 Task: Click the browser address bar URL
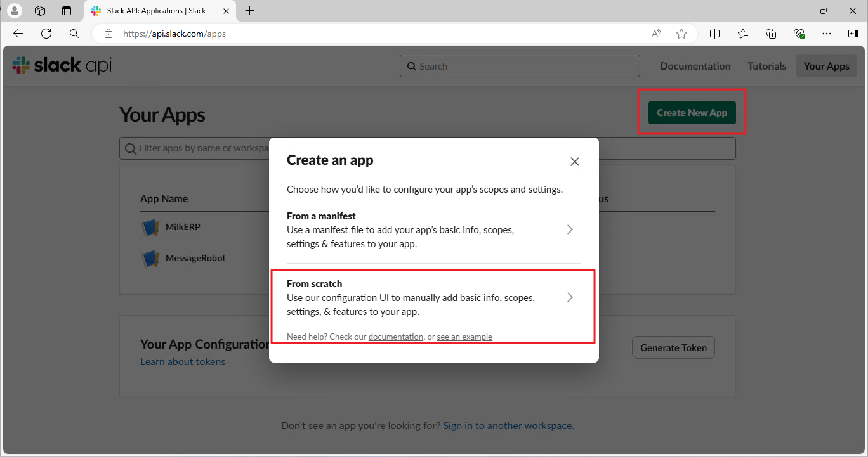(x=174, y=34)
